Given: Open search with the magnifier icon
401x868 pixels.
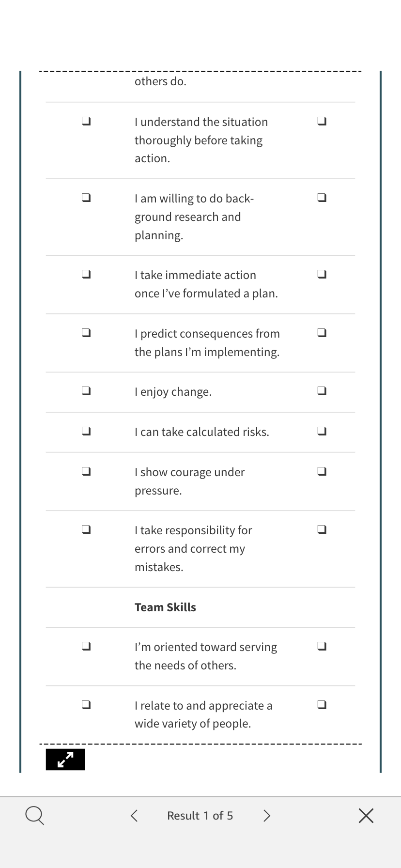Looking at the screenshot, I should [34, 815].
